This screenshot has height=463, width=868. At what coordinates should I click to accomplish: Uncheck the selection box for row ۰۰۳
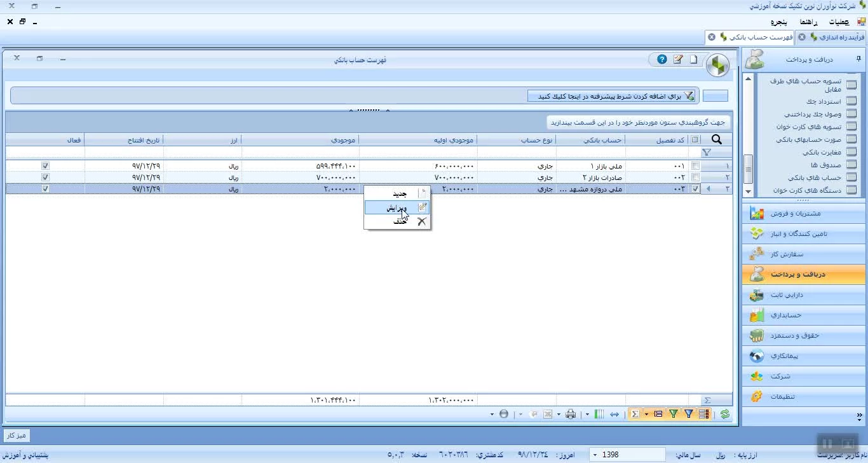(695, 189)
